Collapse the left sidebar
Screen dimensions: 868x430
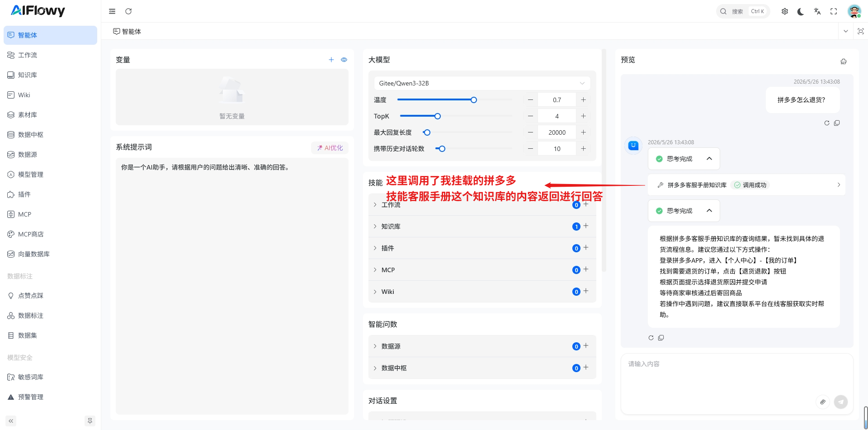coord(11,421)
